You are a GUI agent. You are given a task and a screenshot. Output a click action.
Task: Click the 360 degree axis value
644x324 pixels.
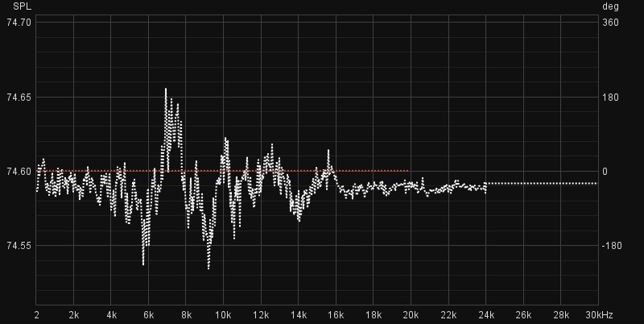pos(610,23)
